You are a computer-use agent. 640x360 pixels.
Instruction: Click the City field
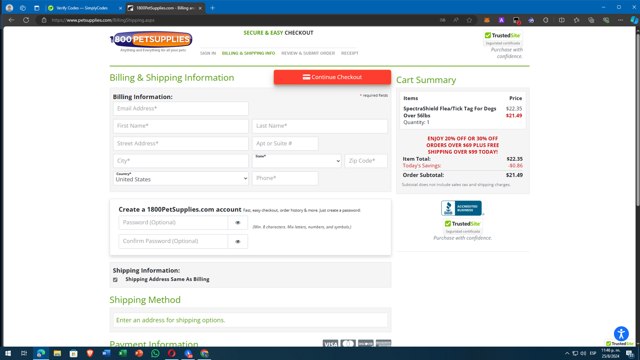[181, 161]
